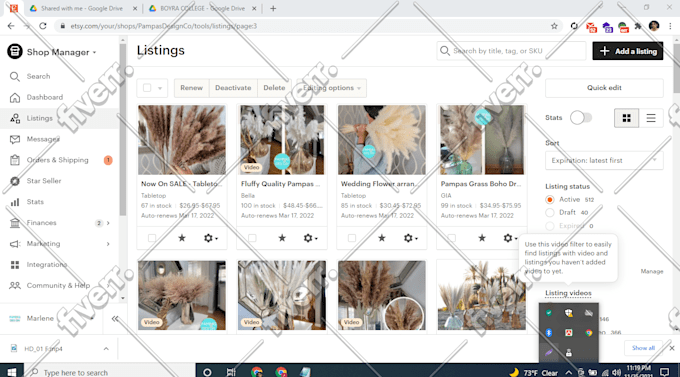Click the Bluetooth tray icon
This screenshot has width=680, height=377.
tap(549, 333)
